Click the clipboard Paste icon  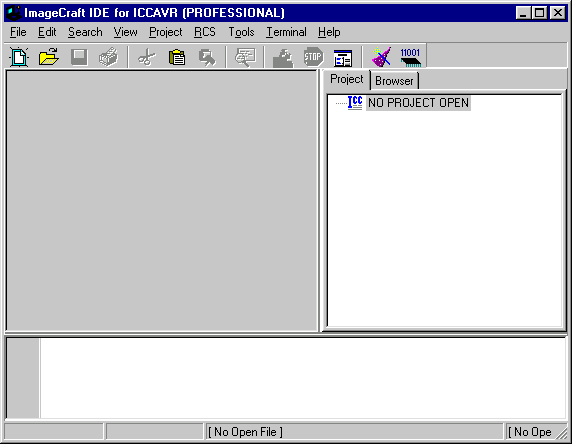point(177,57)
